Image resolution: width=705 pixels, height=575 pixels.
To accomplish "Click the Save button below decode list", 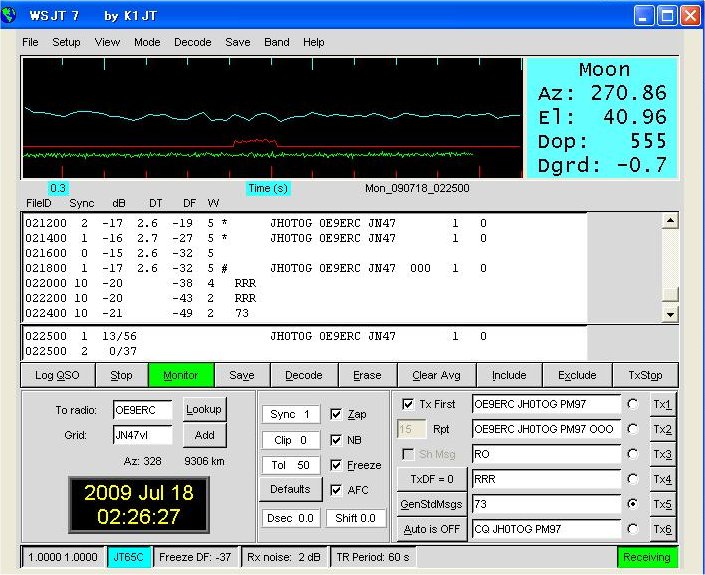I will 242,375.
